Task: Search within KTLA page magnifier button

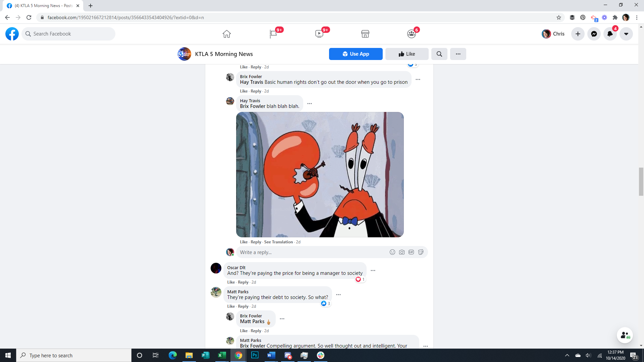Action: pos(439,54)
